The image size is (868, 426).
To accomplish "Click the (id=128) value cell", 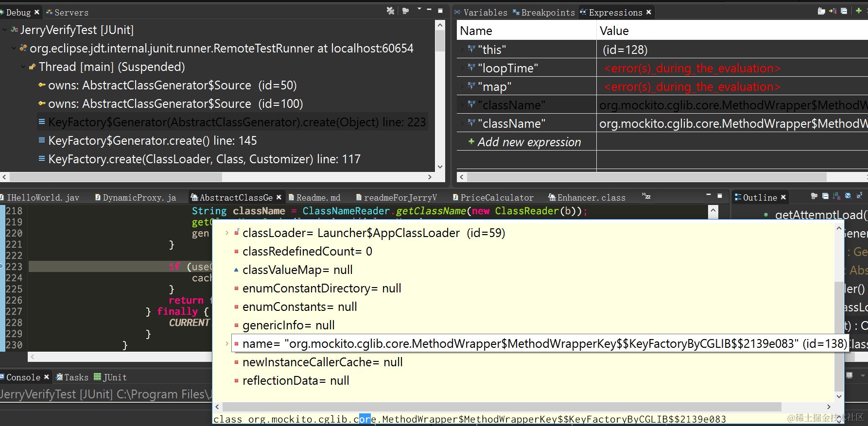I will tap(625, 50).
